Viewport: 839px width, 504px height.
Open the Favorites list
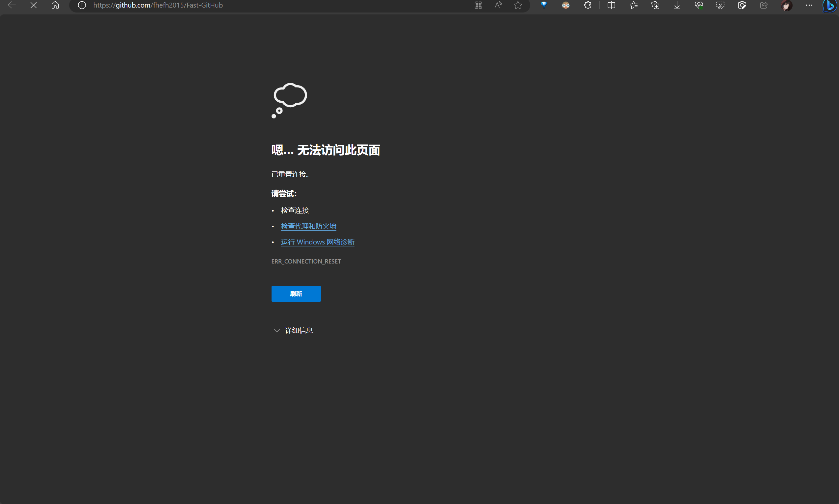tap(633, 5)
